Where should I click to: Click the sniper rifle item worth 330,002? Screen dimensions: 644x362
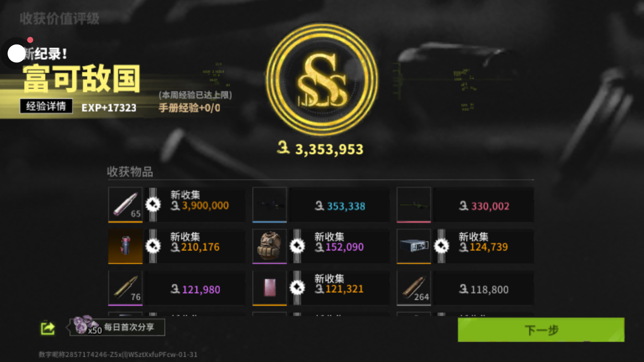click(414, 205)
